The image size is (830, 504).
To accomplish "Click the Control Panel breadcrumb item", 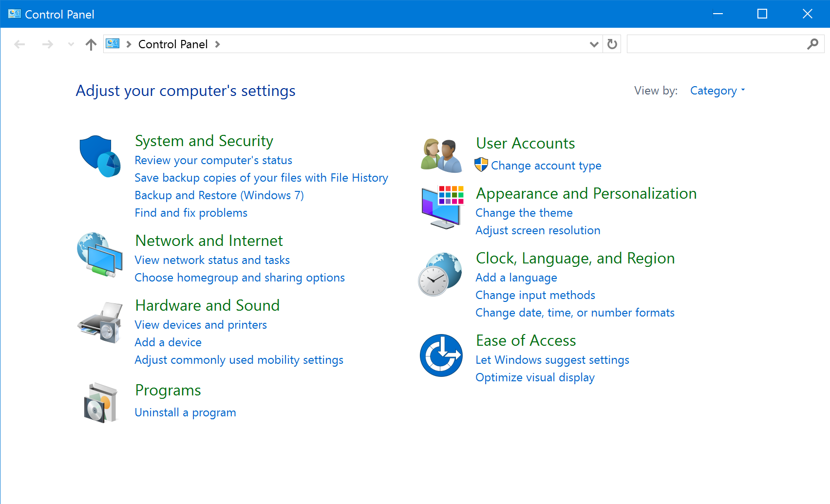I will click(x=173, y=44).
